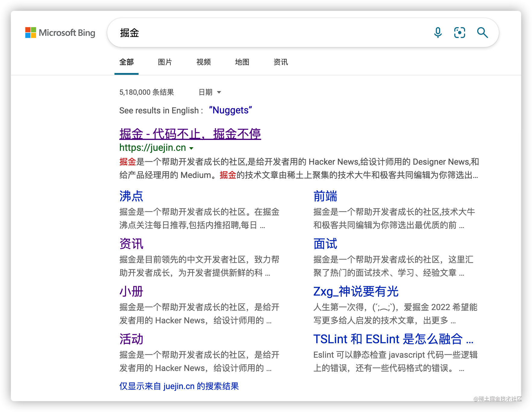Click snippet line 聚了热门的面试技术、学习、经验文章
Screen dimensions: 532x412
pyautogui.click(x=389, y=273)
